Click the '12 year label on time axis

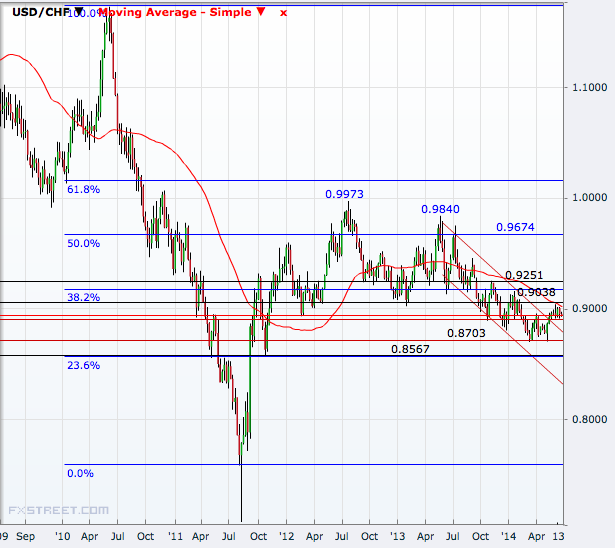pyautogui.click(x=286, y=536)
